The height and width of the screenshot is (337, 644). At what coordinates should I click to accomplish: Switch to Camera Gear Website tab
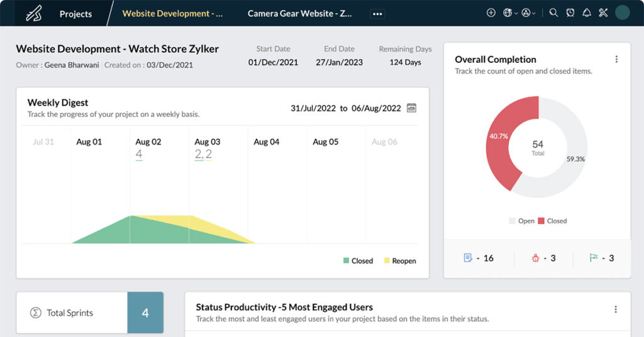pos(299,14)
